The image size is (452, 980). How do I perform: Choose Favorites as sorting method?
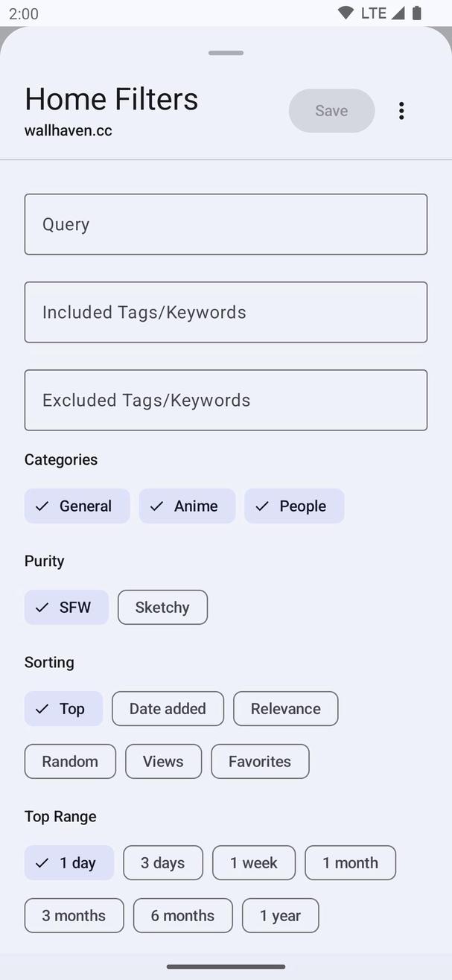pyautogui.click(x=260, y=761)
